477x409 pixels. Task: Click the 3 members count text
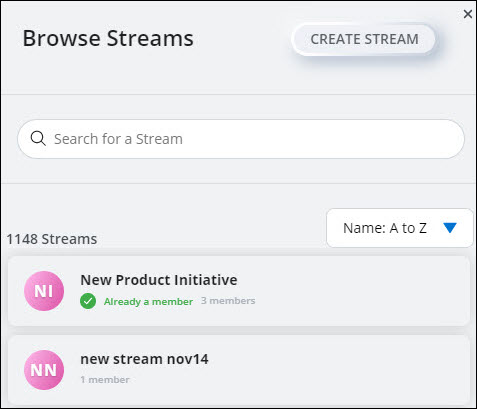(x=228, y=301)
